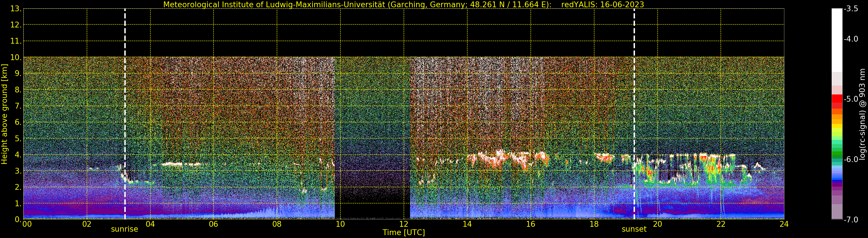The width and height of the screenshot is (868, 238).
Task: Click the '06' time axis tick label
Action: point(214,224)
